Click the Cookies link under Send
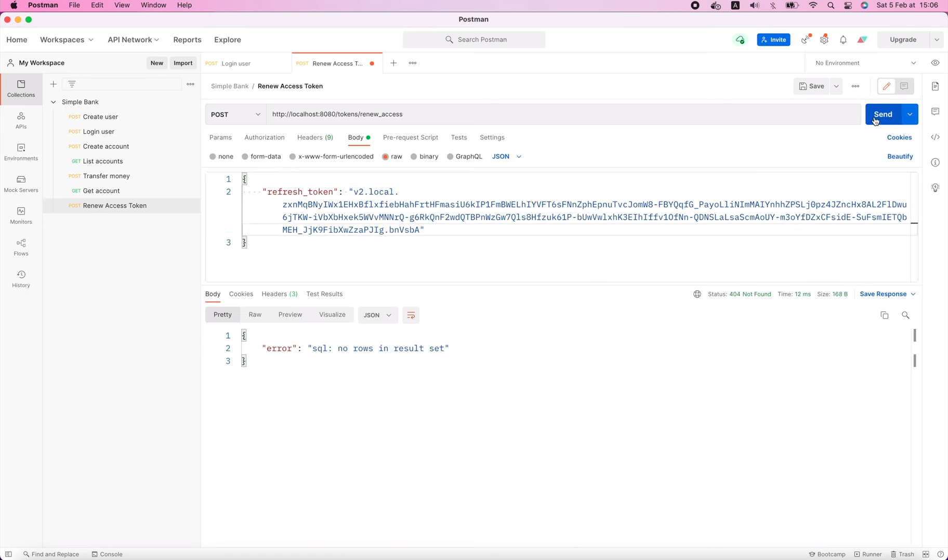Image resolution: width=948 pixels, height=560 pixels. tap(899, 138)
